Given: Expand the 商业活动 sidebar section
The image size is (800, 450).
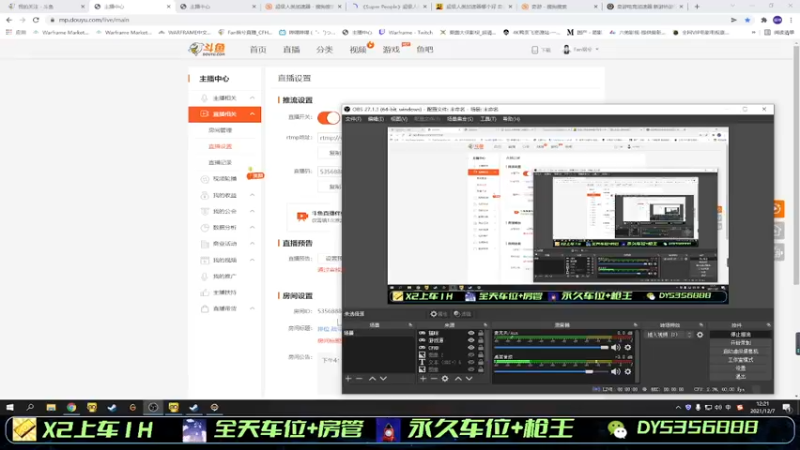Looking at the screenshot, I should click(x=253, y=244).
